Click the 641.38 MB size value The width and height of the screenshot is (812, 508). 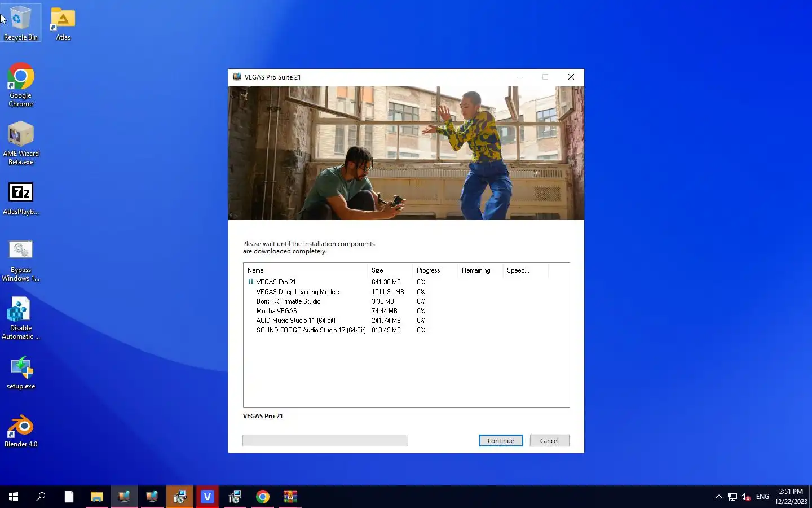tap(386, 282)
